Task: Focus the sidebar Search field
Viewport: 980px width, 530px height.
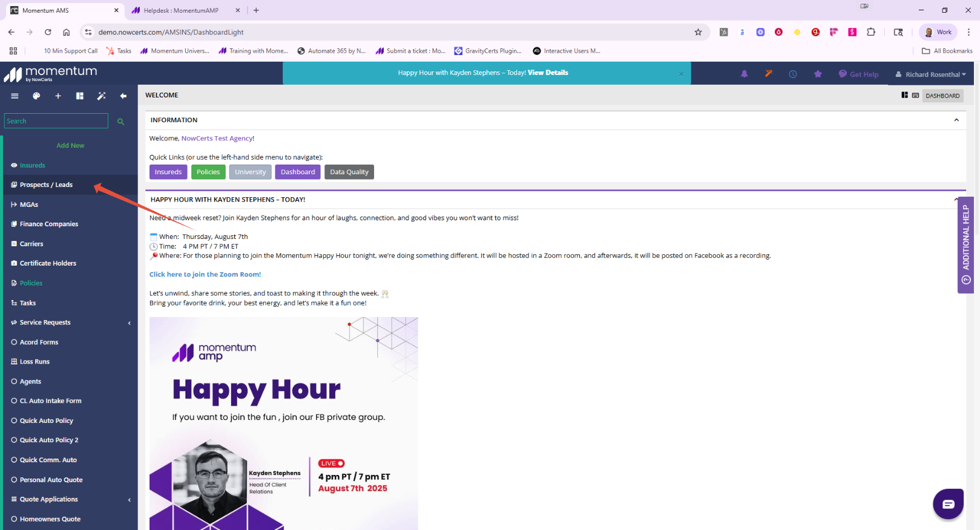Action: coord(56,121)
